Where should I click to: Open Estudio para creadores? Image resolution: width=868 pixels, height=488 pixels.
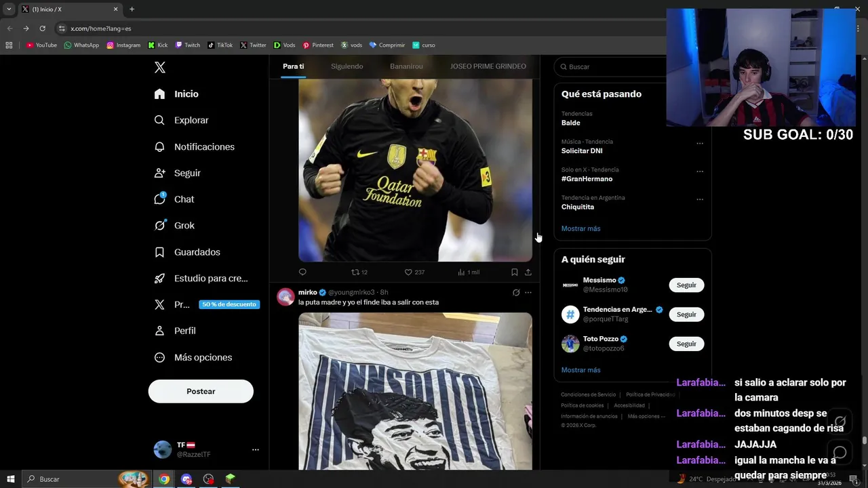click(201, 278)
